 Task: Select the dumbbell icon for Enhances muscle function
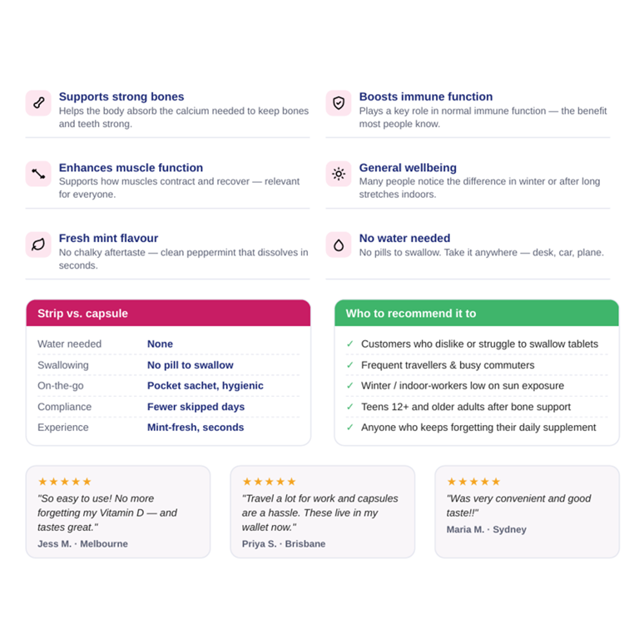tap(39, 174)
